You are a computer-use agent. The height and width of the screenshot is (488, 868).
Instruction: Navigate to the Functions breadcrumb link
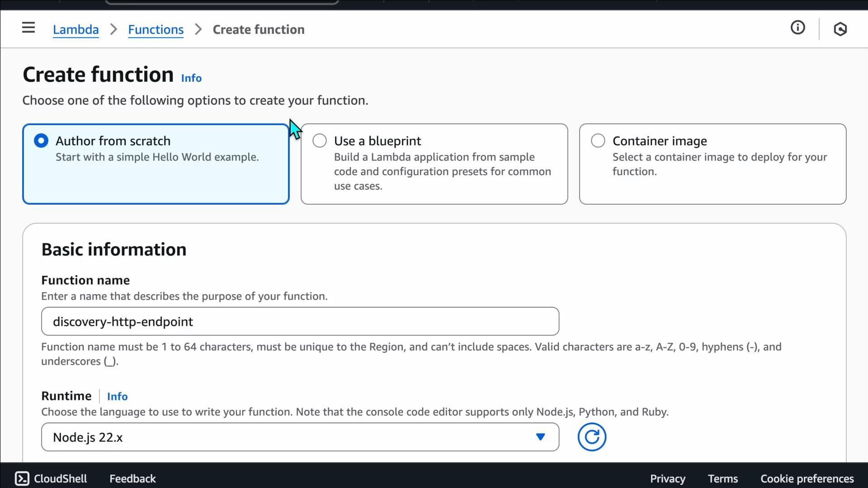pyautogui.click(x=156, y=29)
